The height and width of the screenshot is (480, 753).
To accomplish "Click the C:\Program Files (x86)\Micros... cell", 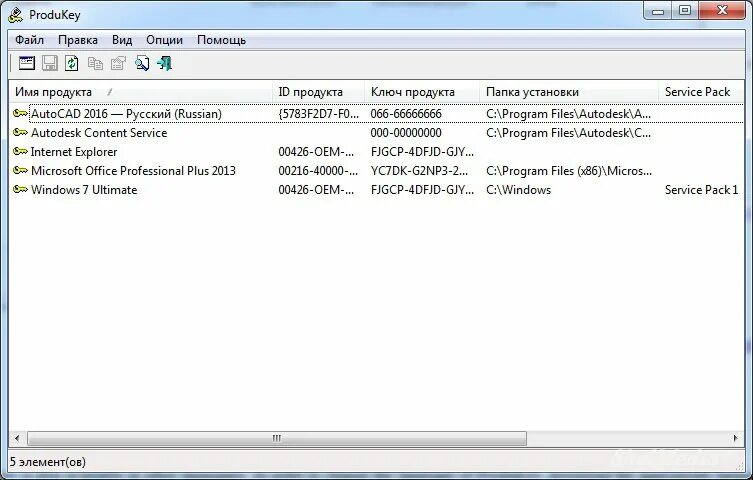I will tap(569, 171).
